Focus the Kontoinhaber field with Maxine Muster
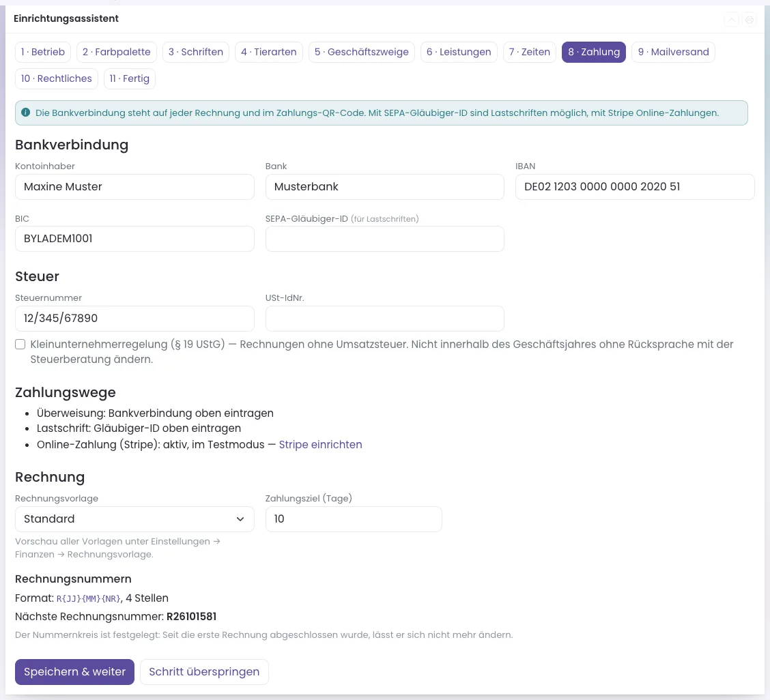770x700 pixels. 134,187
